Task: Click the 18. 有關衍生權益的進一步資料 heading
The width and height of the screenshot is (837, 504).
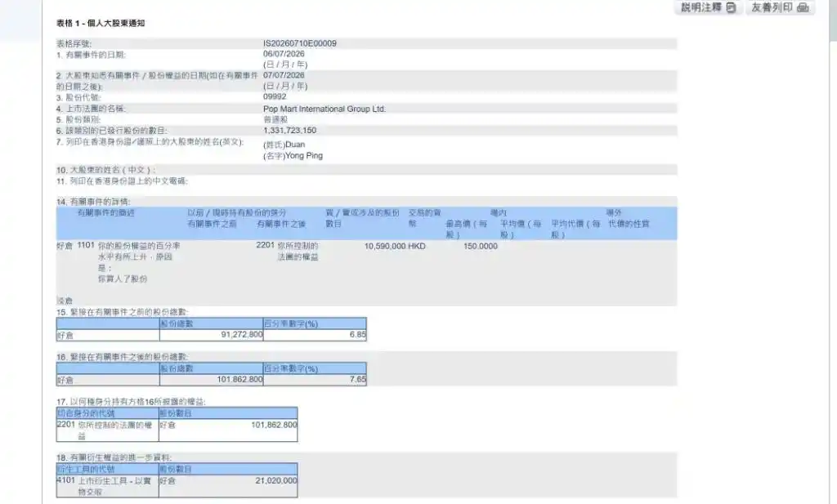Action: pyautogui.click(x=114, y=457)
